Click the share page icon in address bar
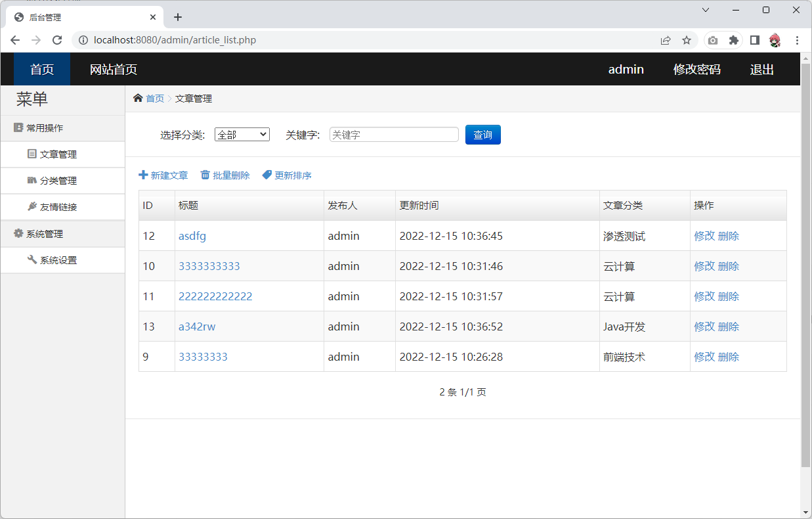This screenshot has height=519, width=812. click(x=666, y=40)
